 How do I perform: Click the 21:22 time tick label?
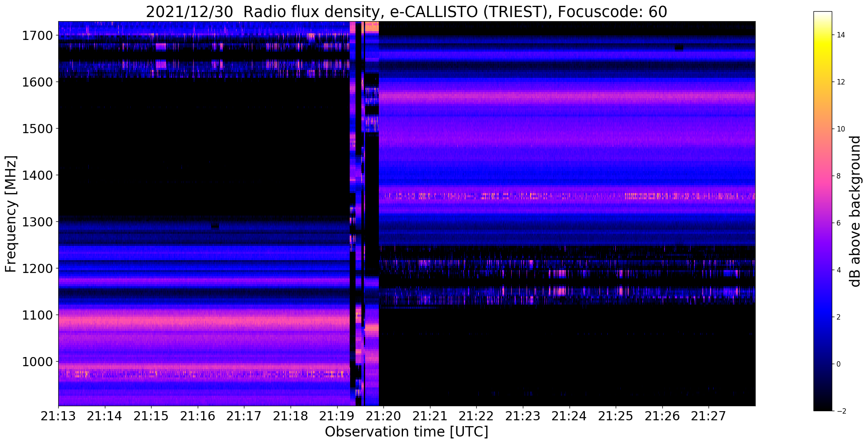(476, 416)
